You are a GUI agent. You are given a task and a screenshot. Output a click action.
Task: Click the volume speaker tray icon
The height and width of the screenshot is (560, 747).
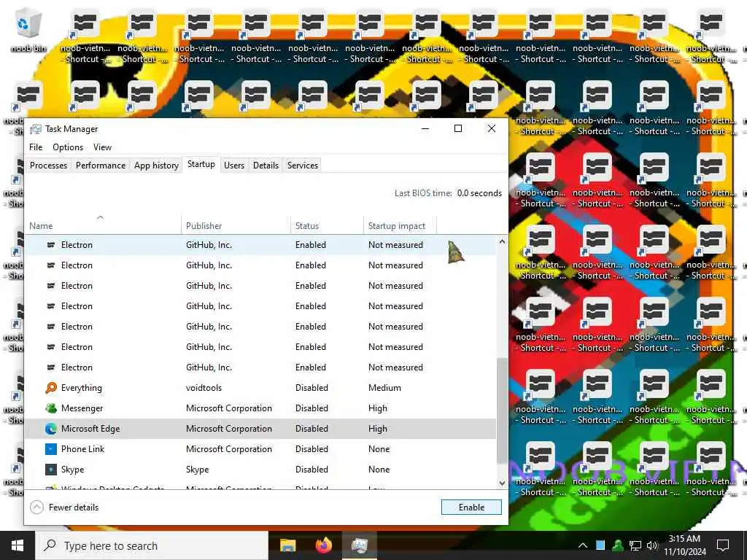652,545
